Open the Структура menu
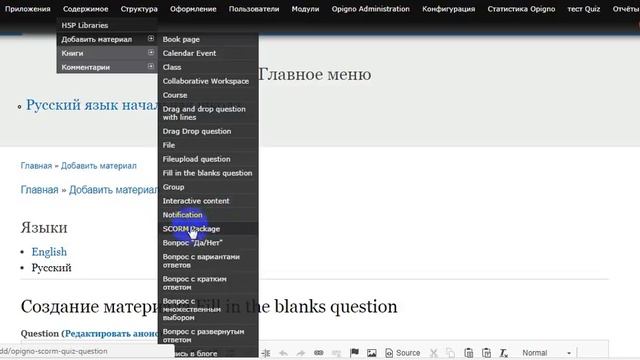 click(139, 9)
